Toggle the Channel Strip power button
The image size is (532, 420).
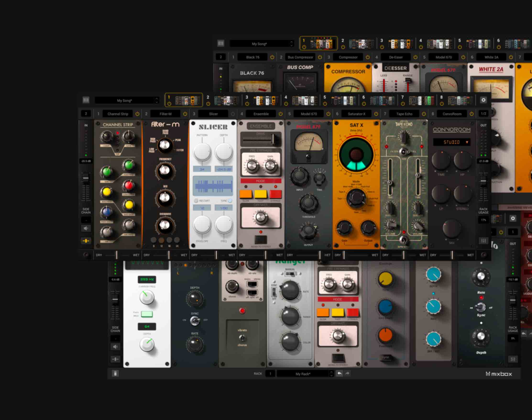[137, 114]
